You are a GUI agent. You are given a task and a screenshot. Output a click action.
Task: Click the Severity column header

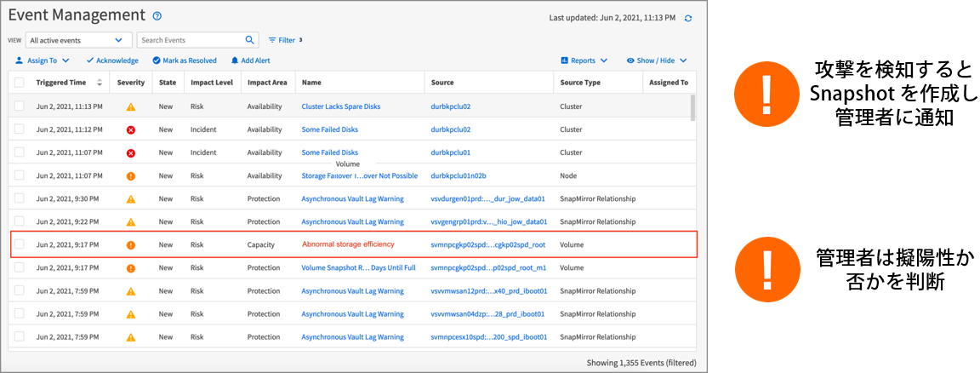tap(131, 83)
